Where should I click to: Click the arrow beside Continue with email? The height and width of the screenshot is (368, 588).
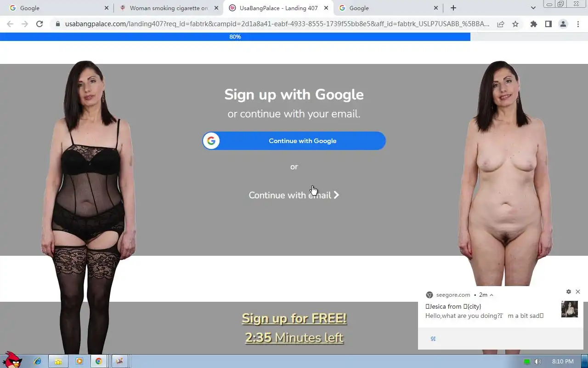pyautogui.click(x=336, y=195)
